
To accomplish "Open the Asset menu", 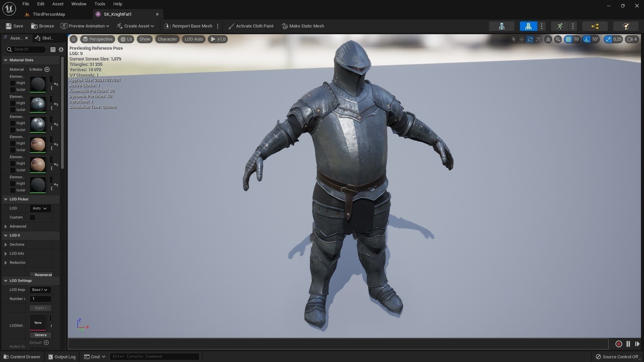I will pos(58,4).
